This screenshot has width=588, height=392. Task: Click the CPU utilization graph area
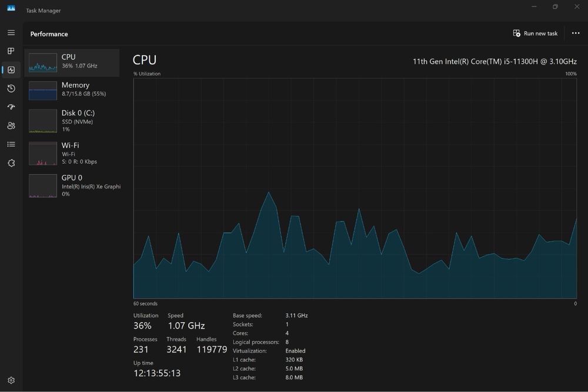pos(355,188)
